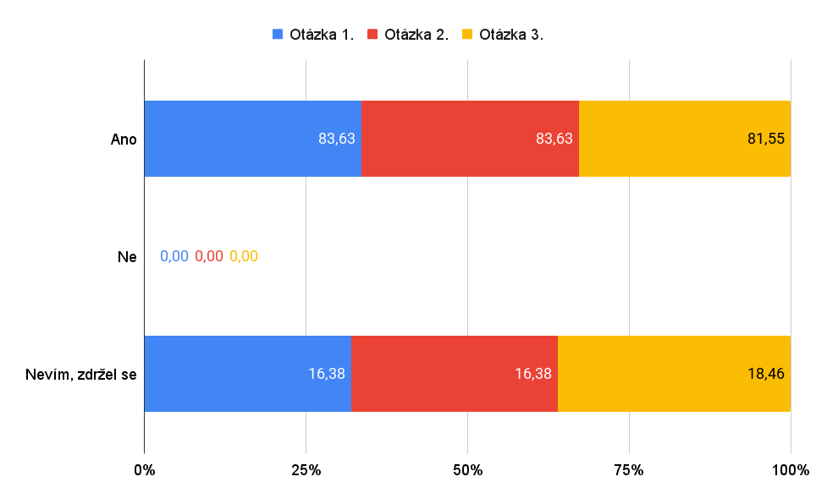
Task: Pick the blue Nevím, zdržel se bar segment
Action: coord(247,373)
